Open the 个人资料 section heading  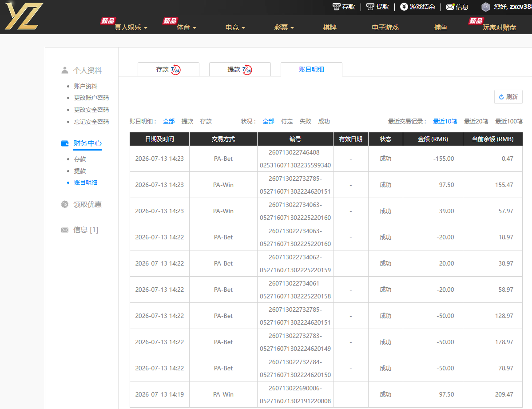[x=87, y=70]
